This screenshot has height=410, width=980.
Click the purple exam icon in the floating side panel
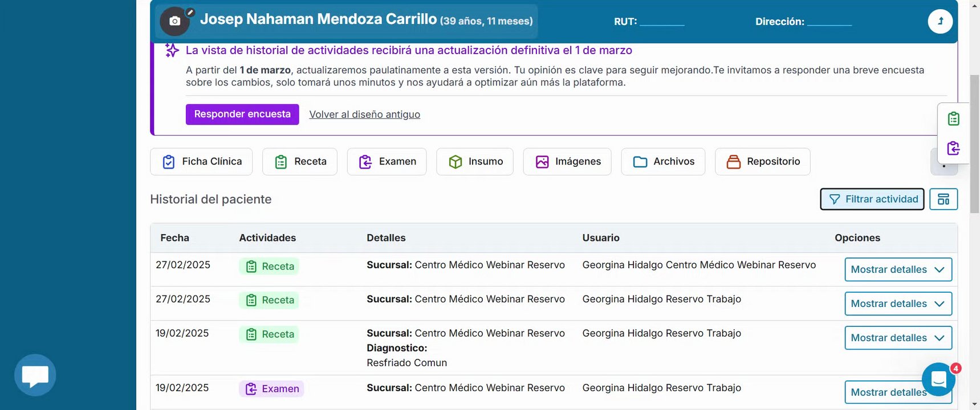click(953, 149)
